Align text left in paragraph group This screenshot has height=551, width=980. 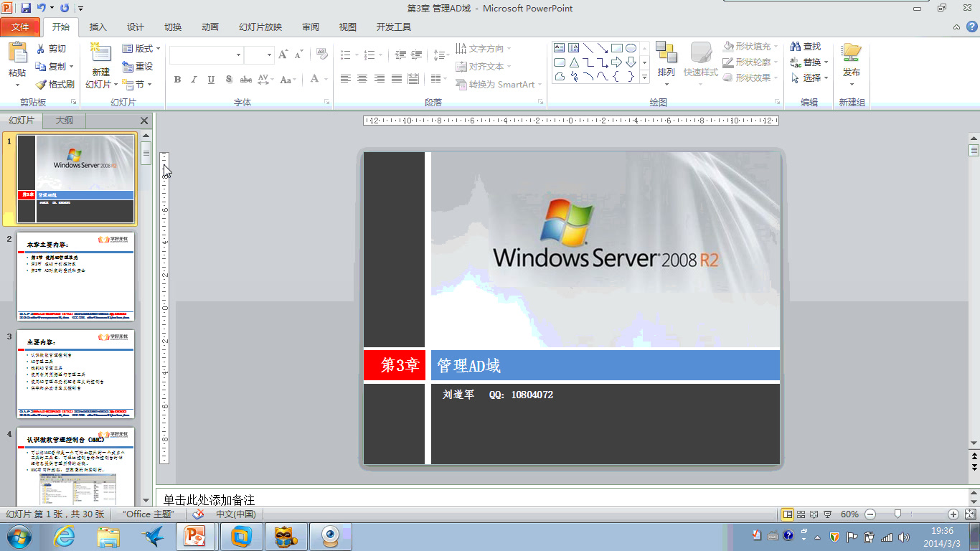tap(346, 79)
